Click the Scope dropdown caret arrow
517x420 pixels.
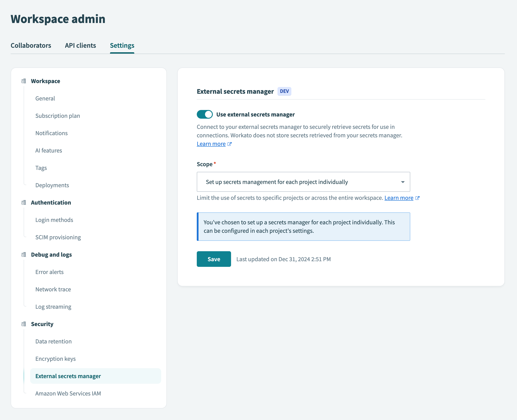point(403,182)
